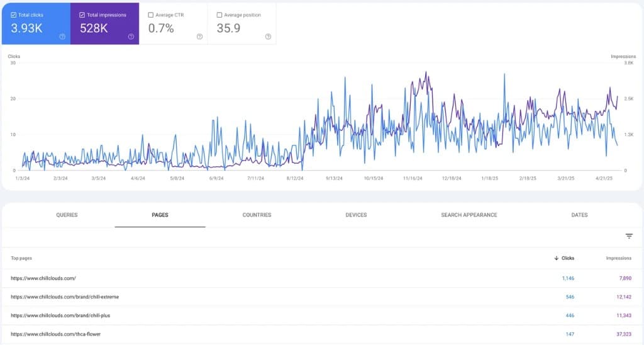Screen dimensions: 644x345
Task: Click the 7,890 impressions value
Action: click(x=625, y=278)
